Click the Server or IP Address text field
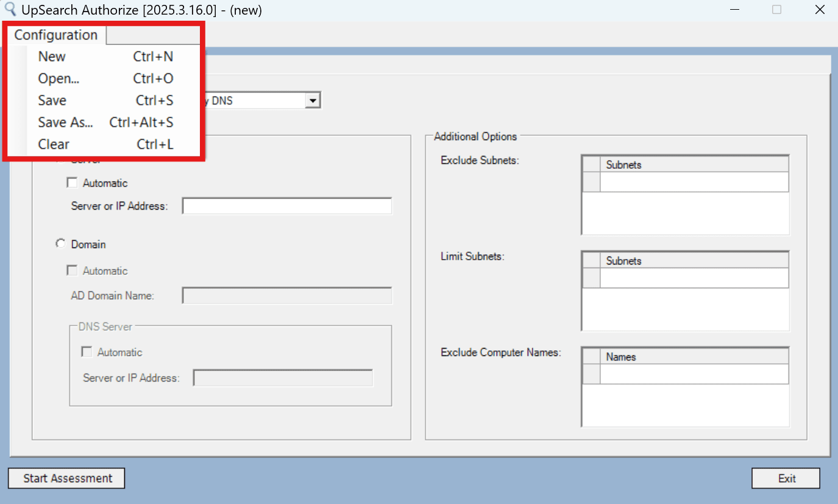This screenshot has width=838, height=504. click(286, 205)
